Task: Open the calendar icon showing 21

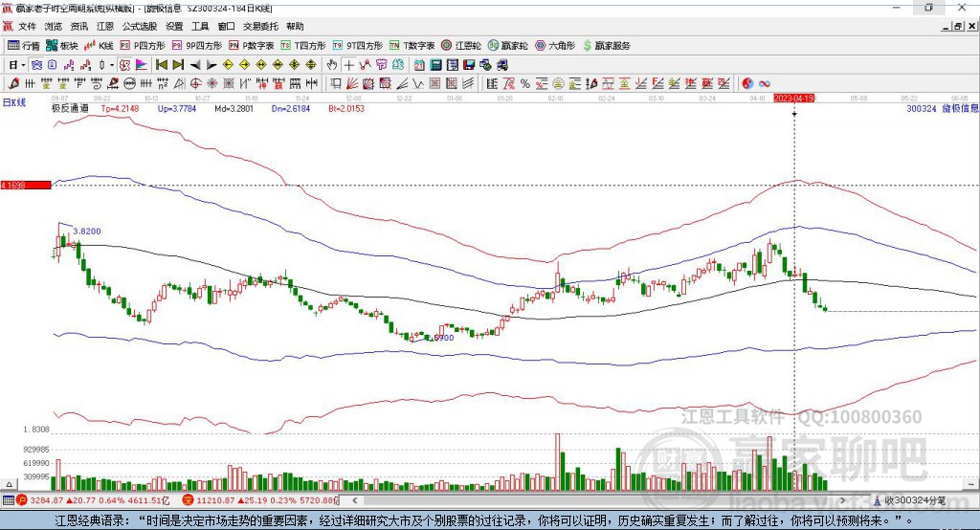Action: click(419, 65)
